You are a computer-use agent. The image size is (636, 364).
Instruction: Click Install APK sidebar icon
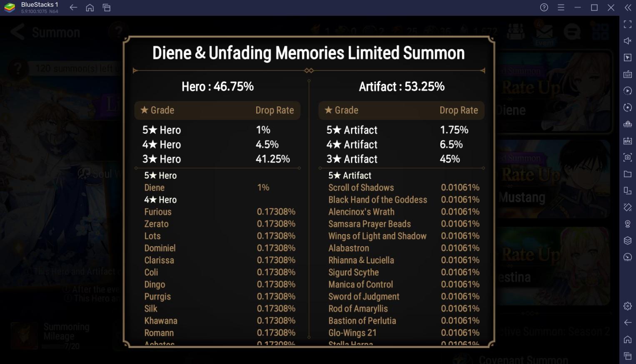[628, 141]
